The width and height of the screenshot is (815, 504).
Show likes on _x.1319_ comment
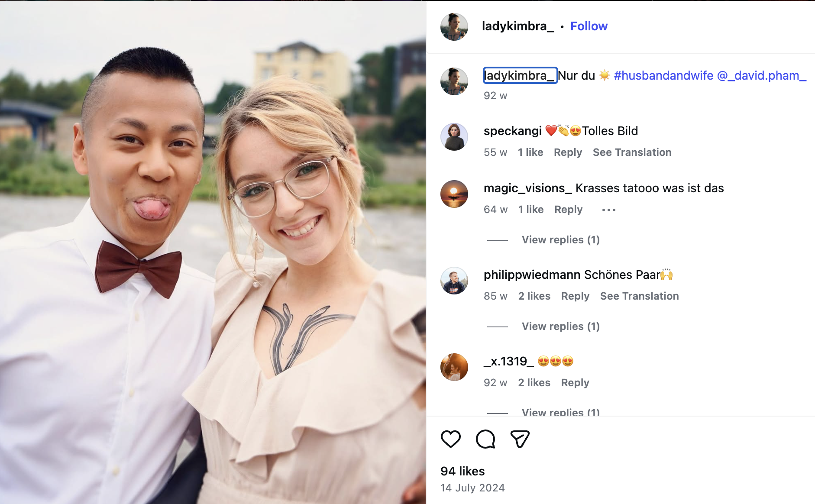pos(534,383)
